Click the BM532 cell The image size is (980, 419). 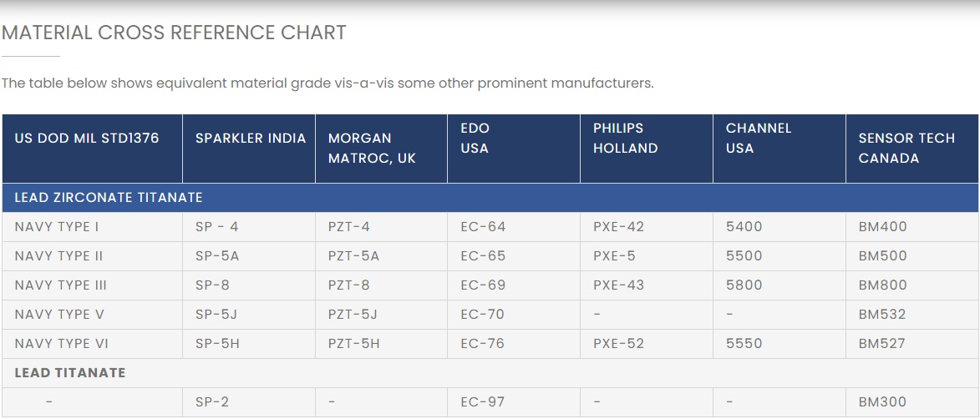point(882,315)
